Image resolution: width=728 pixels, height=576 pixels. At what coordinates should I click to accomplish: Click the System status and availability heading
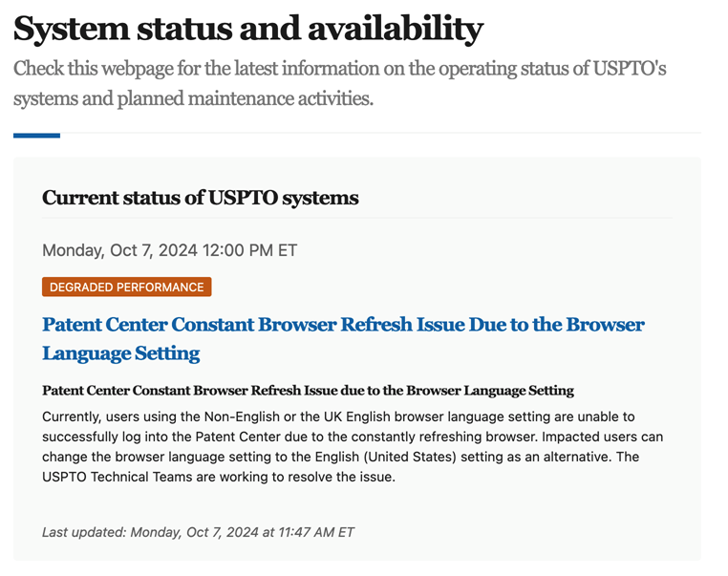[x=248, y=30]
